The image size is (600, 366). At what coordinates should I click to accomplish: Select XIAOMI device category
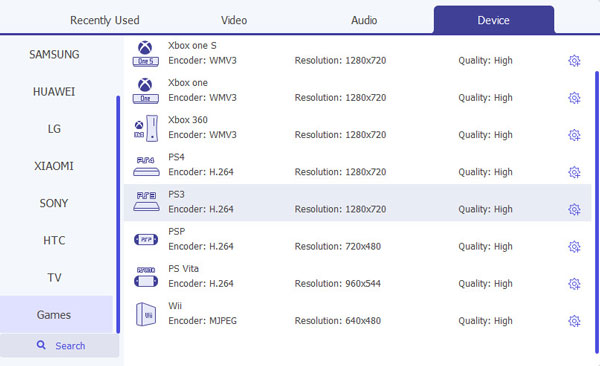(54, 166)
